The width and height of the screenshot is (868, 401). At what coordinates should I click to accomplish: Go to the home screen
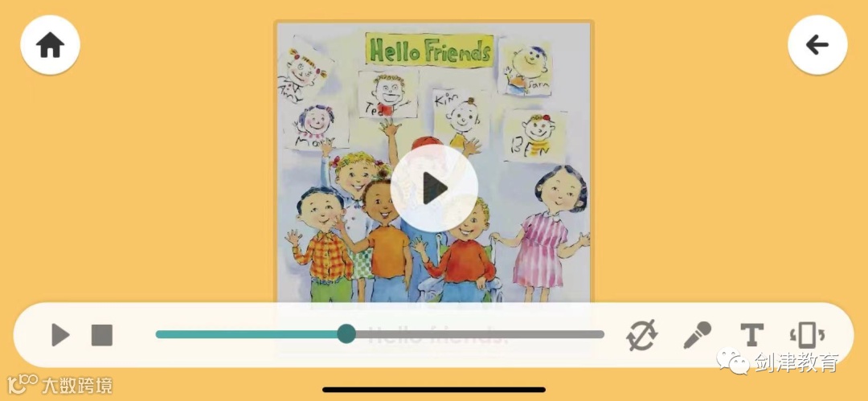click(x=51, y=45)
